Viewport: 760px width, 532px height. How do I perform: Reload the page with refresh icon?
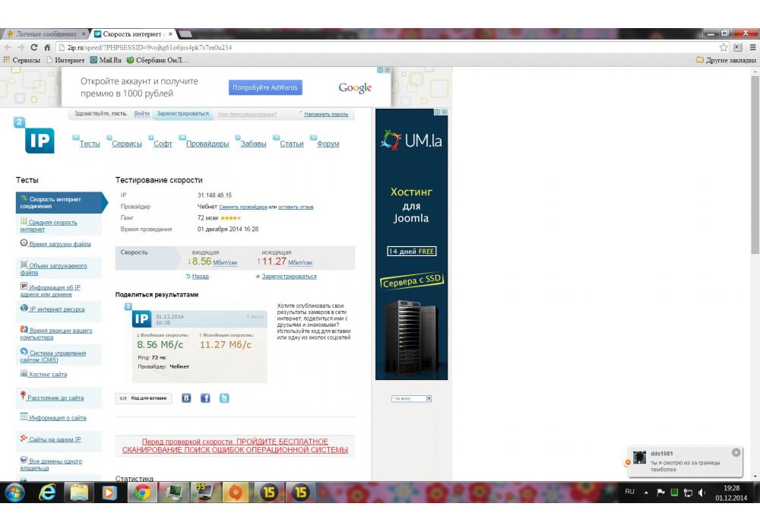34,47
